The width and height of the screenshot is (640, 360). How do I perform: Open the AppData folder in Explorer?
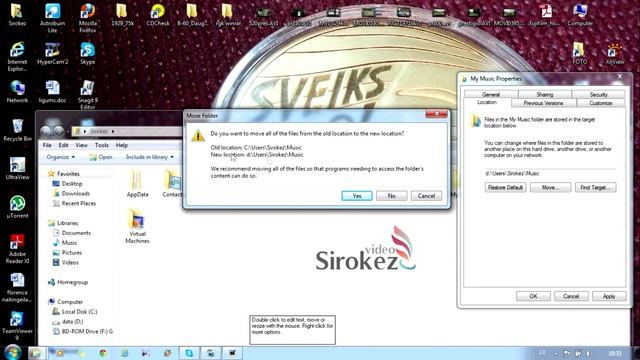[137, 184]
